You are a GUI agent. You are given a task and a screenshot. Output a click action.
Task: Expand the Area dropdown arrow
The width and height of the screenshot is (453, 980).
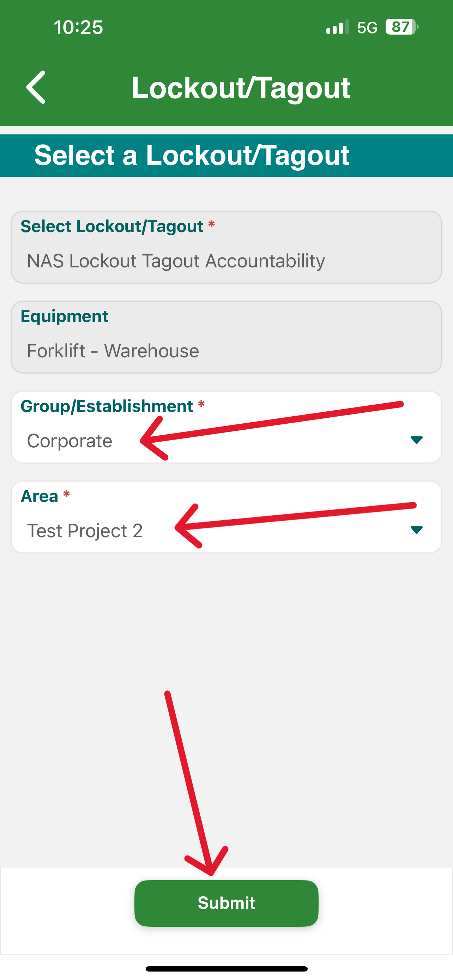pyautogui.click(x=417, y=530)
